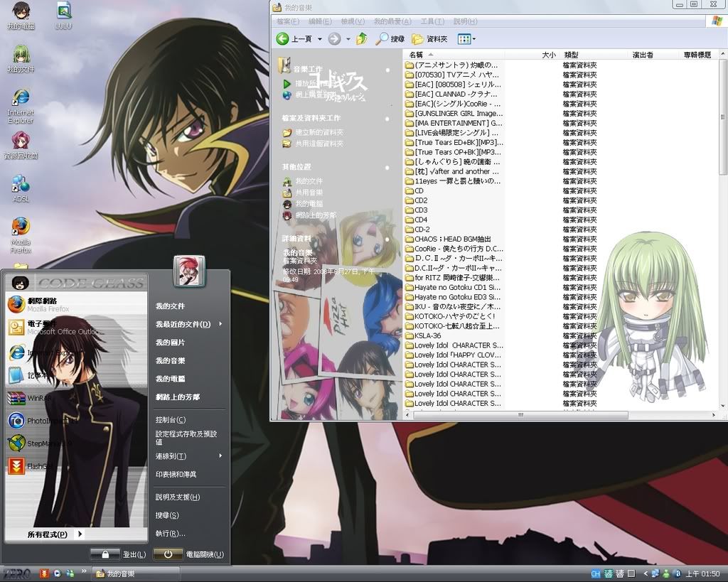The width and height of the screenshot is (728, 582).
Task: Click the 電腦關機(U) shutdown button
Action: click(x=188, y=554)
